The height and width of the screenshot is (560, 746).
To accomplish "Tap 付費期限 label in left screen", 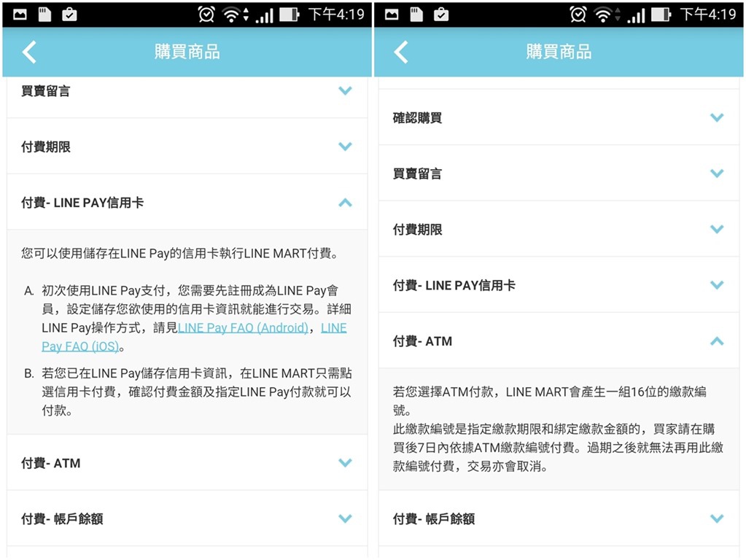I will pyautogui.click(x=46, y=147).
